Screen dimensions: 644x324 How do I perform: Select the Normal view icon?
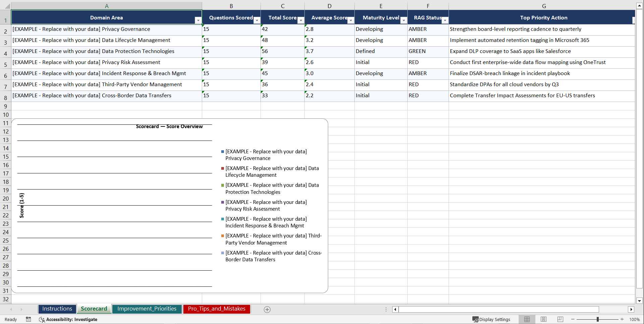click(527, 319)
